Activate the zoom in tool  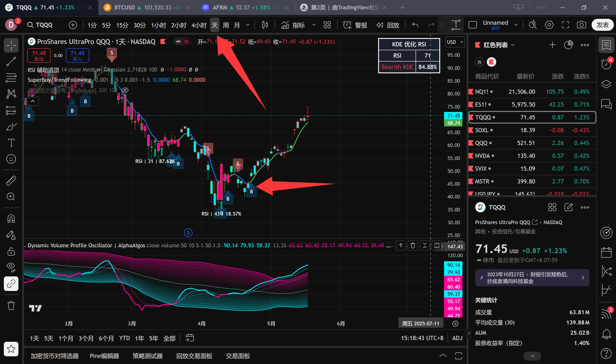pyautogui.click(x=11, y=197)
